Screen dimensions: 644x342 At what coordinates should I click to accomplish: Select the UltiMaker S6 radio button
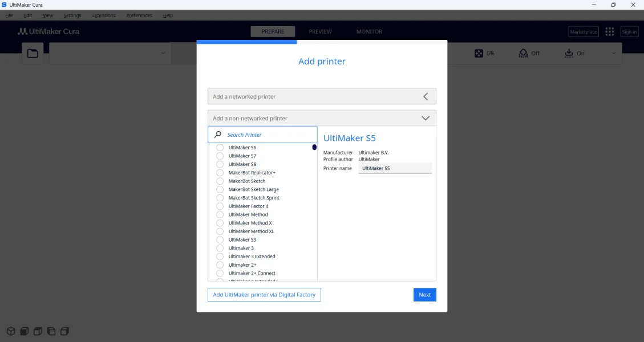click(220, 148)
